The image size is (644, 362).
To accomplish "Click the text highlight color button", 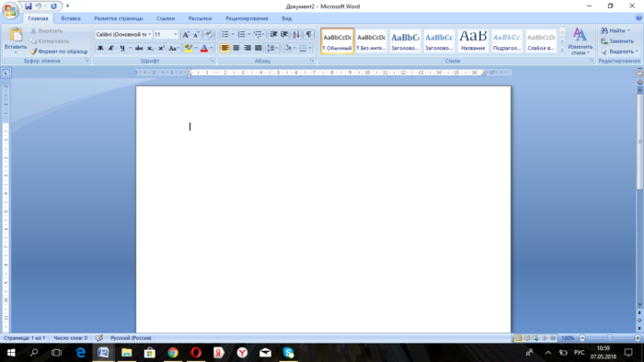I will 188,48.
